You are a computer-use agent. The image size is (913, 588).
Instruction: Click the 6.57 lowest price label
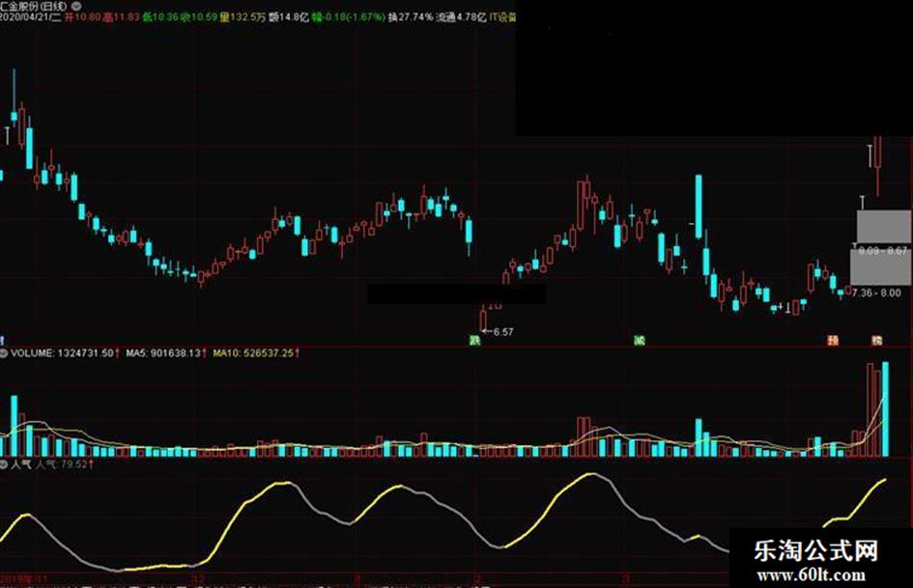[503, 332]
